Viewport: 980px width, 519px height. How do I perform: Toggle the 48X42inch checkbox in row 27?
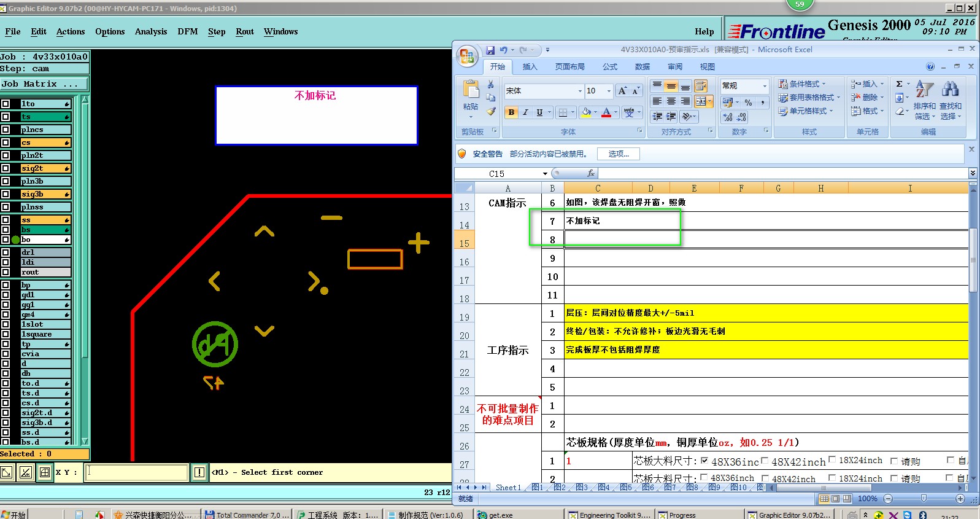[765, 461]
